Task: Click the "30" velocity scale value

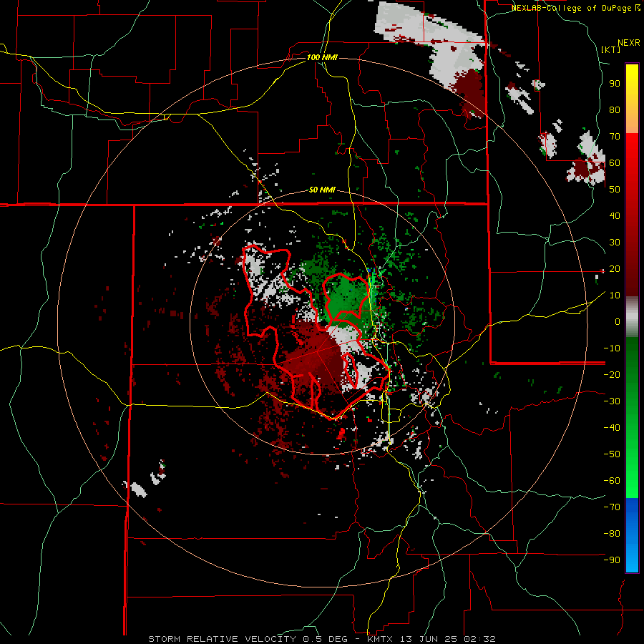Action: pos(615,243)
